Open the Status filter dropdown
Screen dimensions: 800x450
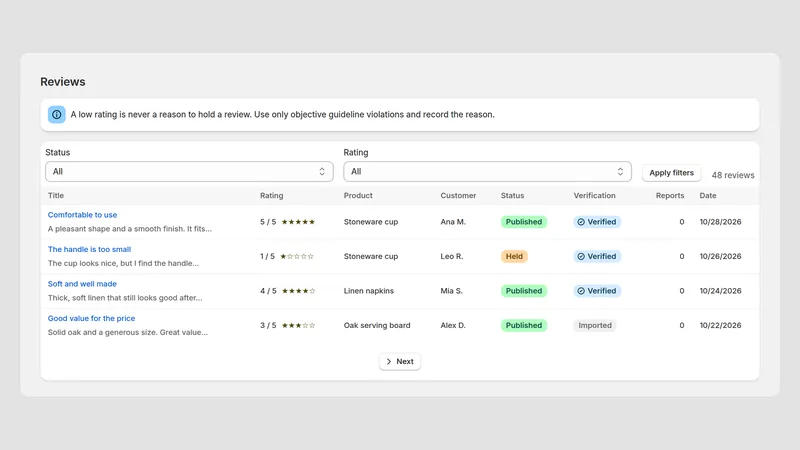pyautogui.click(x=189, y=172)
